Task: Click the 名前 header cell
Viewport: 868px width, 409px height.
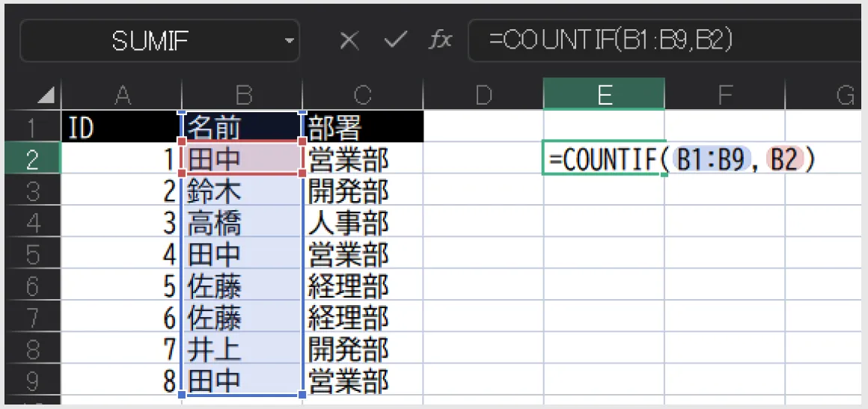Action: pyautogui.click(x=242, y=127)
